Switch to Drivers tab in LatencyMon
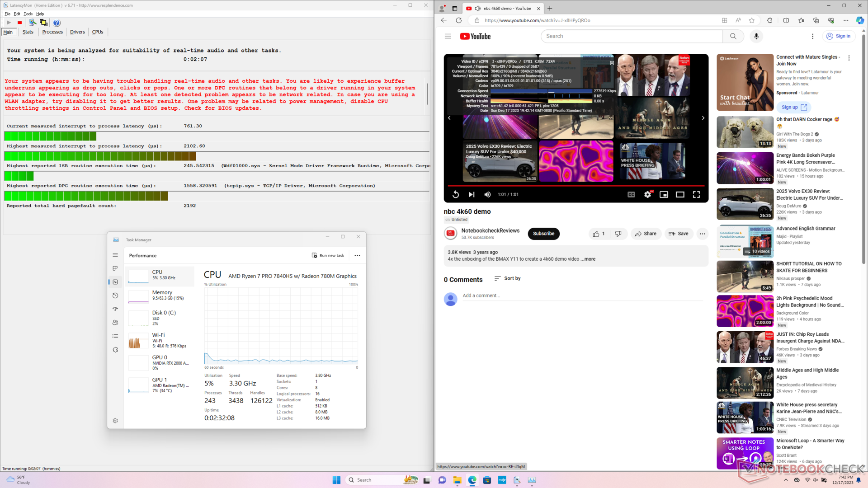868x488 pixels. [77, 32]
